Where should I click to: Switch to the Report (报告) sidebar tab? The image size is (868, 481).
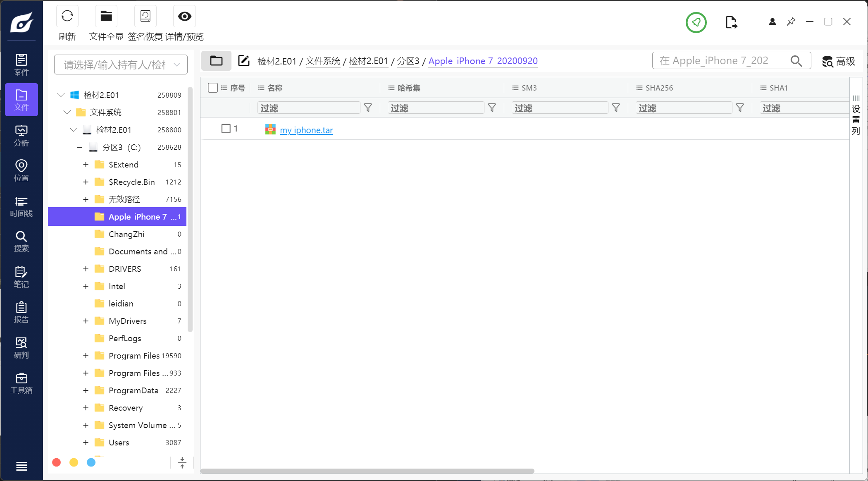pos(21,313)
